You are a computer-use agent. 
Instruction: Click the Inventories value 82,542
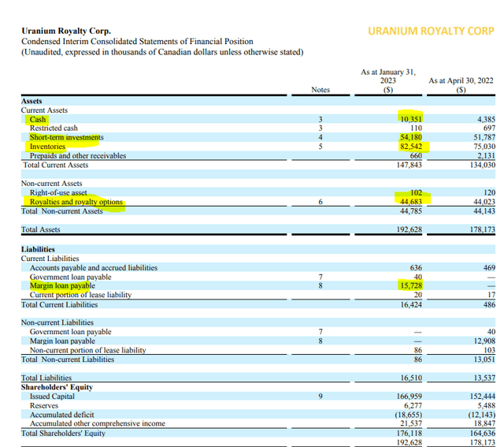(x=411, y=147)
